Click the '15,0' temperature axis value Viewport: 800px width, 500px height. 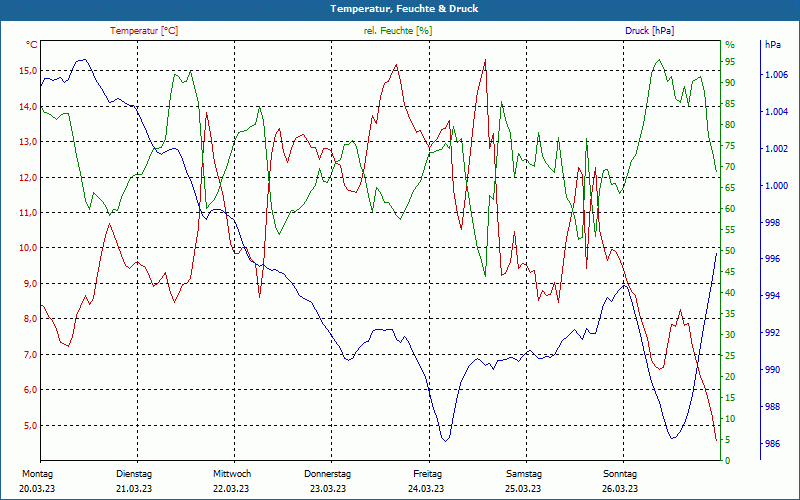pyautogui.click(x=28, y=71)
